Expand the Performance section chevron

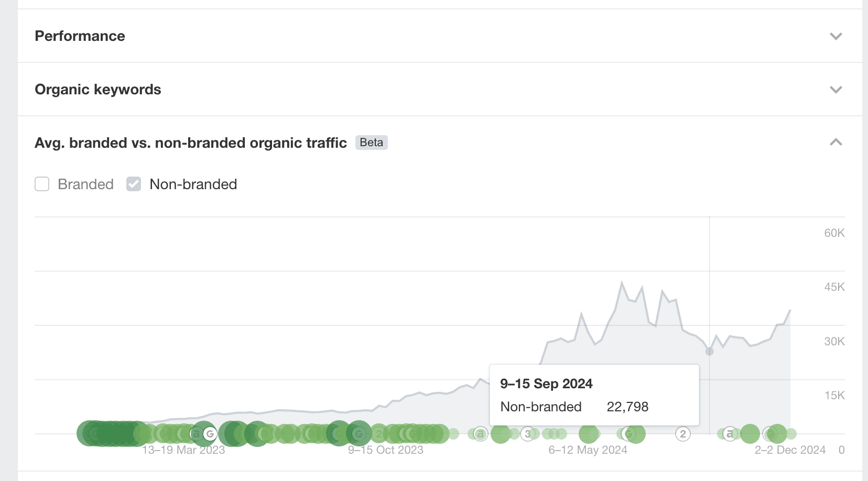pos(836,36)
